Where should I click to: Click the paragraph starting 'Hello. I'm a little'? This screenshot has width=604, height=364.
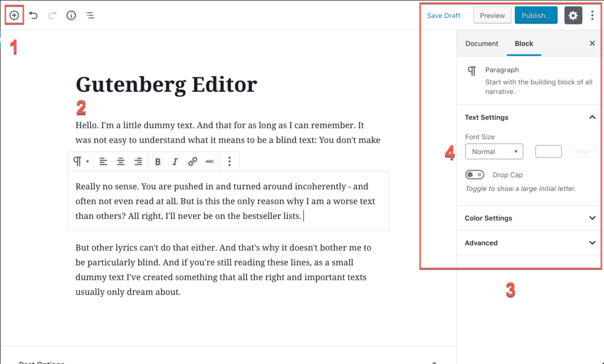tap(228, 133)
